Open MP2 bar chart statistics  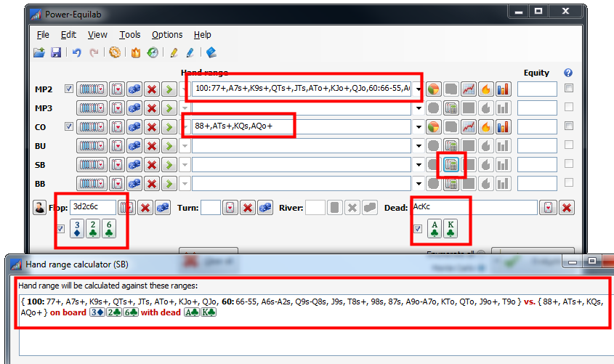[503, 89]
